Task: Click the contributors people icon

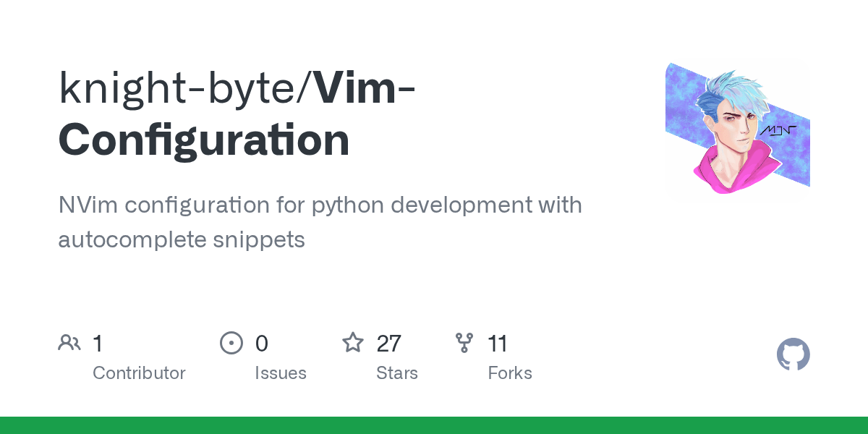Action: 69,341
